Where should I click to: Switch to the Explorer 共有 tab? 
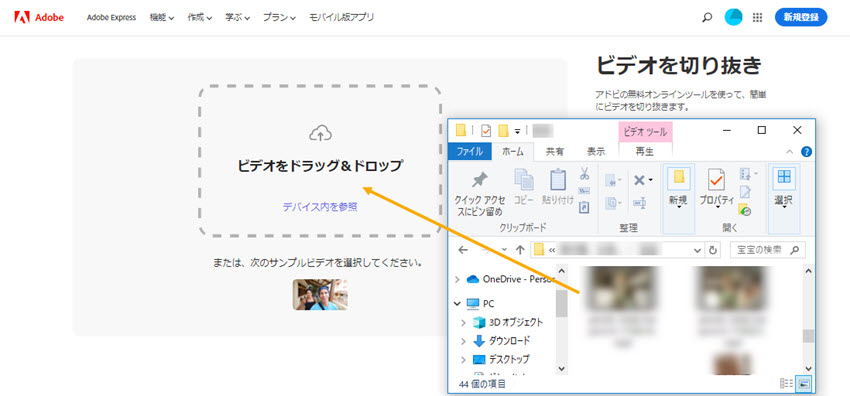(555, 152)
